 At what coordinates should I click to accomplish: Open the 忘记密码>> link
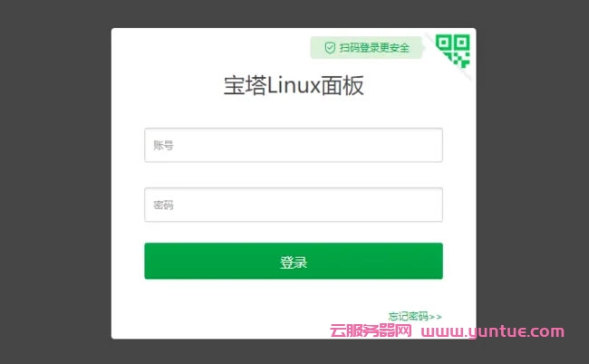tap(415, 316)
